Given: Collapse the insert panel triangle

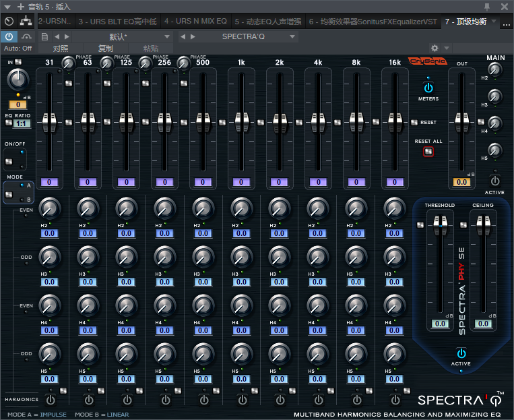Looking at the screenshot, I should 7,7.
